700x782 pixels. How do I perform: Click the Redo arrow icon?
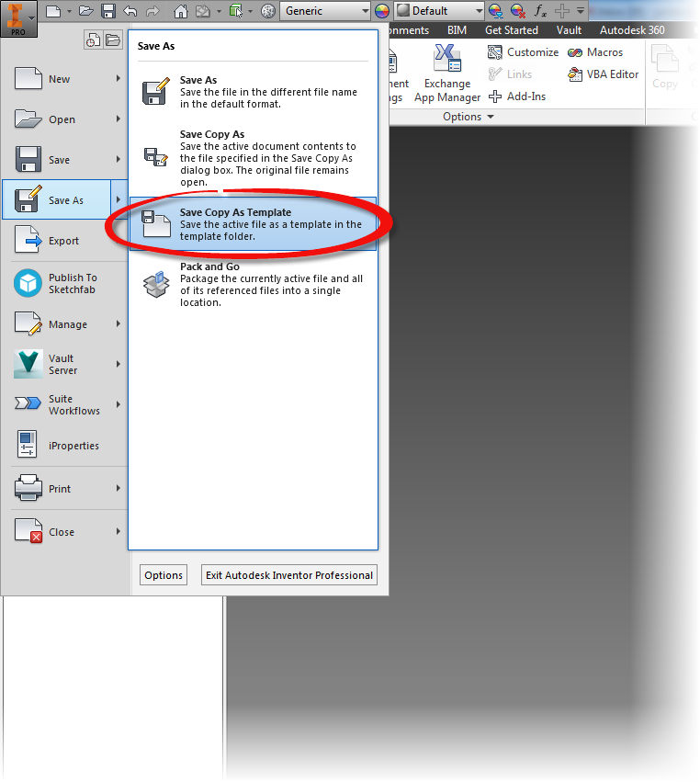pos(152,11)
